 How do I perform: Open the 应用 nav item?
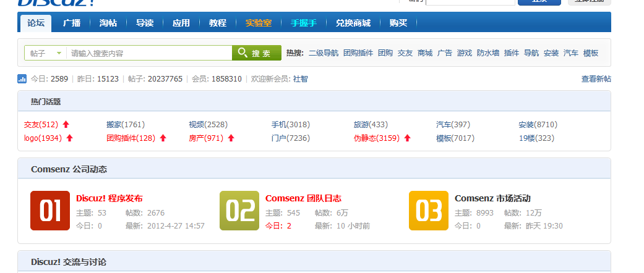[181, 23]
